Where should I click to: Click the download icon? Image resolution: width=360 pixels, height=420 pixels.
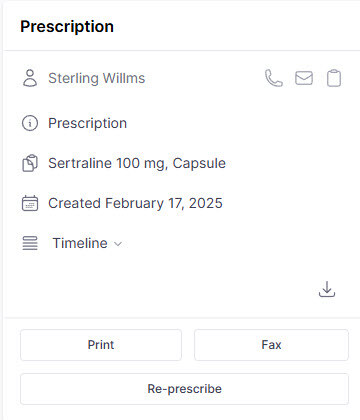click(327, 289)
